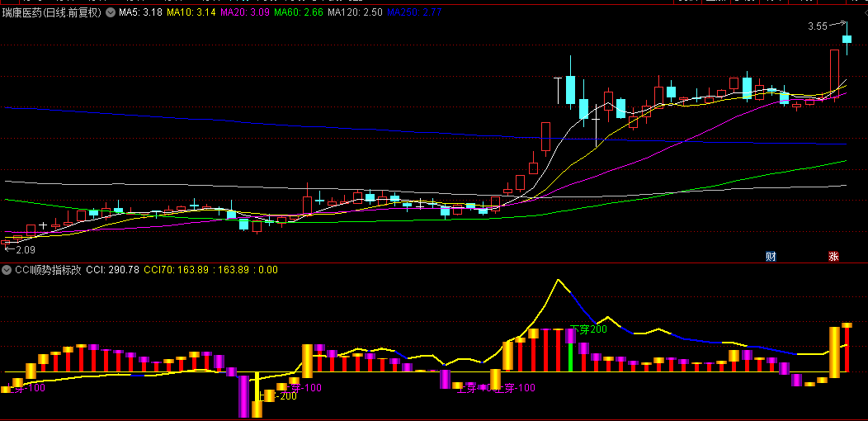Viewport: 868px width, 421px height.
Task: Select the MA20: 3.09 label
Action: coord(245,12)
